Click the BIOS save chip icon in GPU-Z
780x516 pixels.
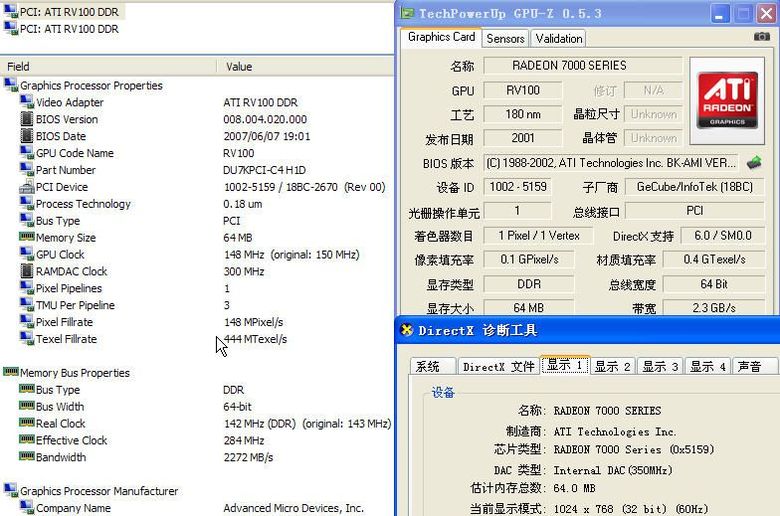click(x=754, y=162)
